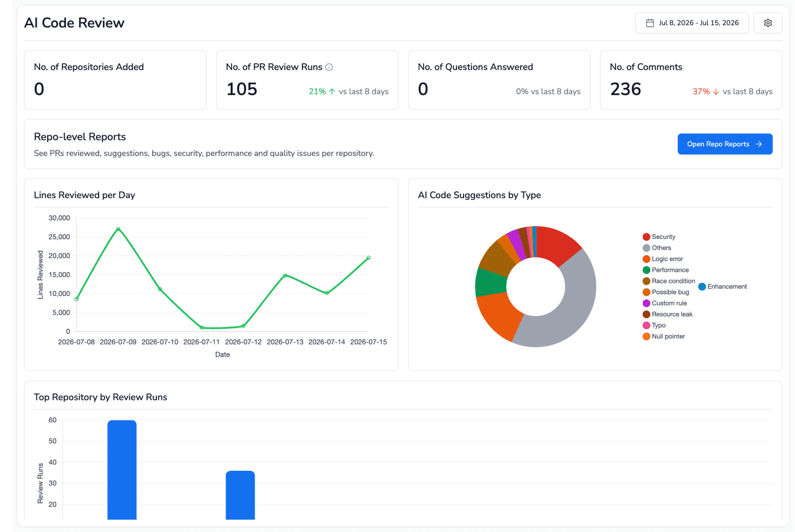Toggle the Typo legend swatch
The image size is (795, 532).
pos(646,325)
